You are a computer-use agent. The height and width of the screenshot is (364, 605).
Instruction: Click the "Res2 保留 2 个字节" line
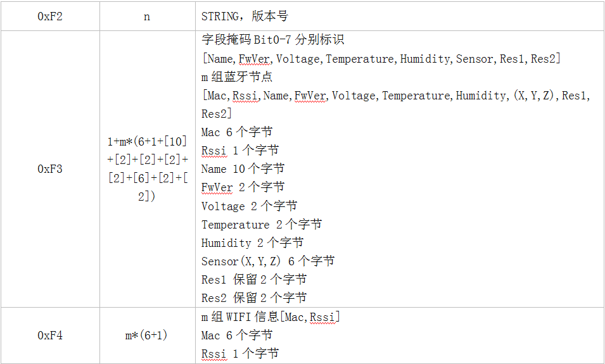coord(254,298)
